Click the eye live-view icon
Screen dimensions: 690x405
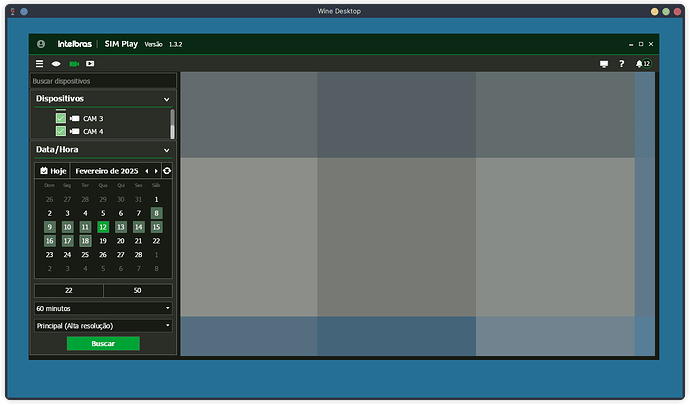56,63
